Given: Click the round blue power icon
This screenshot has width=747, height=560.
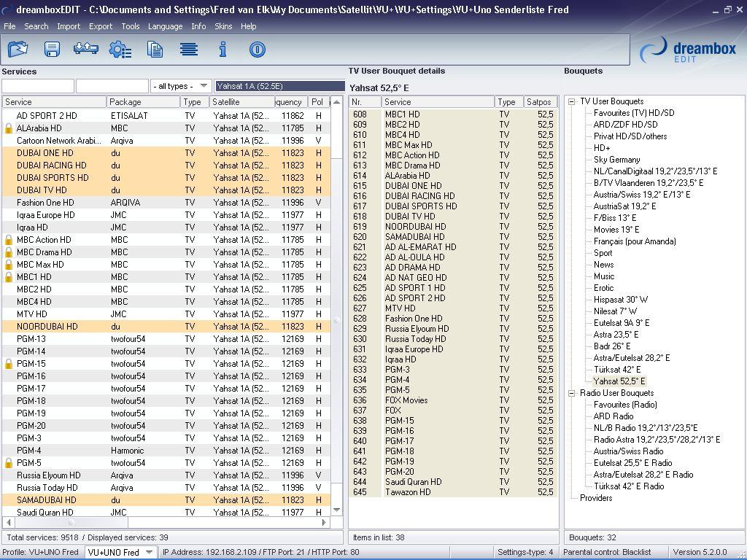Looking at the screenshot, I should point(258,50).
